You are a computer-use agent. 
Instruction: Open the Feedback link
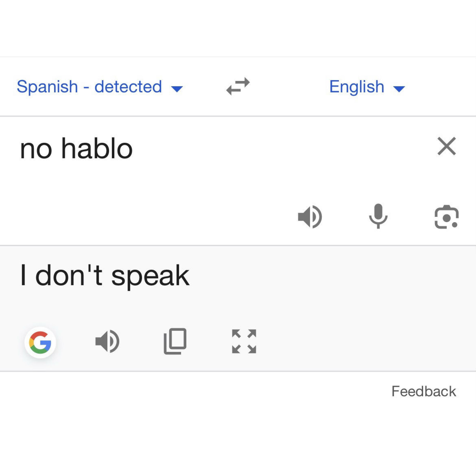coord(424,391)
